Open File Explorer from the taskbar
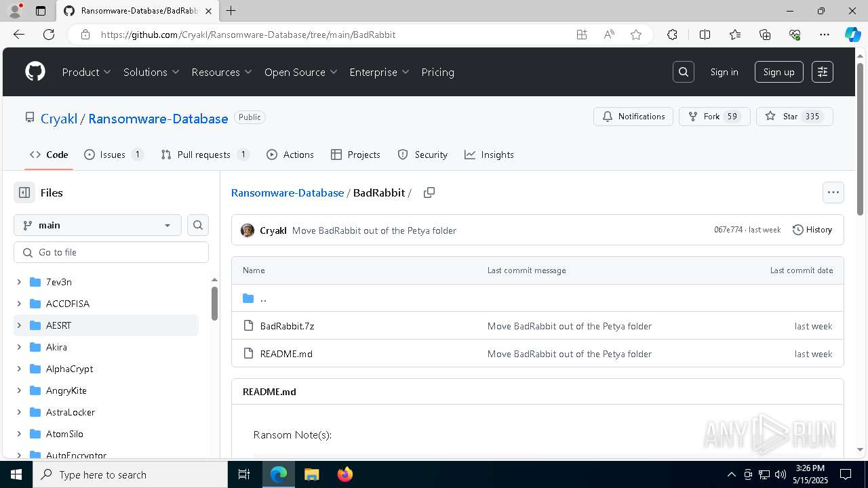This screenshot has width=868, height=488. click(x=311, y=474)
